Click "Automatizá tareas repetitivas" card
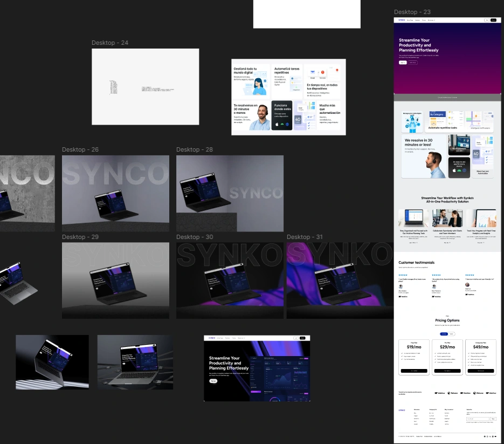Image resolution: width=504 pixels, height=444 pixels. [287, 81]
